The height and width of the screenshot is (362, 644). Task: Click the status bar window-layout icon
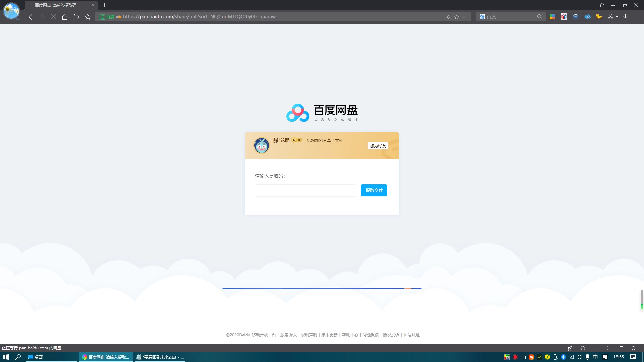(621, 348)
